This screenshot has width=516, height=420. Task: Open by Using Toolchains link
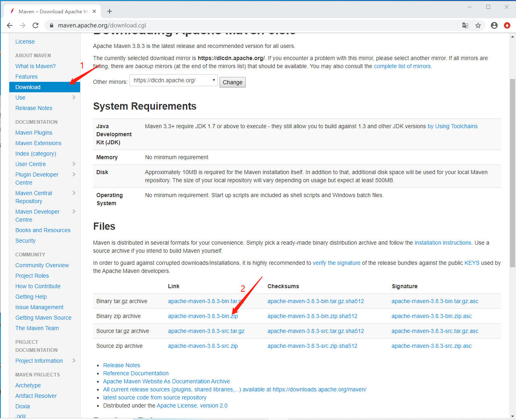[452, 126]
